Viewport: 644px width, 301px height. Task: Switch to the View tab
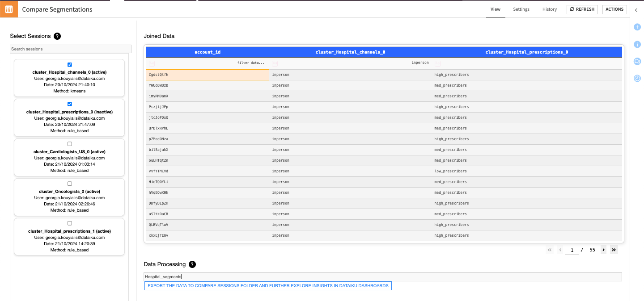click(x=496, y=9)
